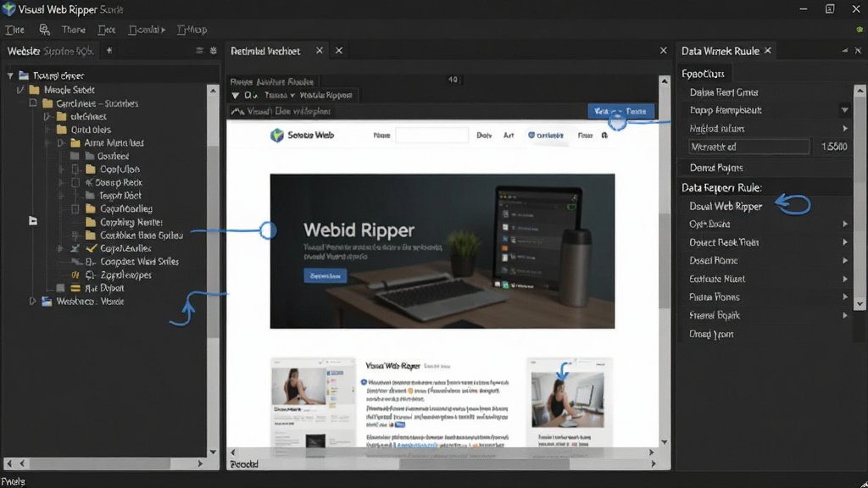The width and height of the screenshot is (868, 488).
Task: Click the chart-line icon before 'Vissurl Elore' label
Action: click(x=237, y=111)
